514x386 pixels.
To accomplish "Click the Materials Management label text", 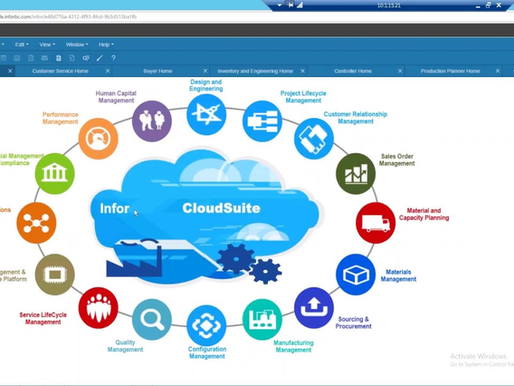I will tap(398, 275).
